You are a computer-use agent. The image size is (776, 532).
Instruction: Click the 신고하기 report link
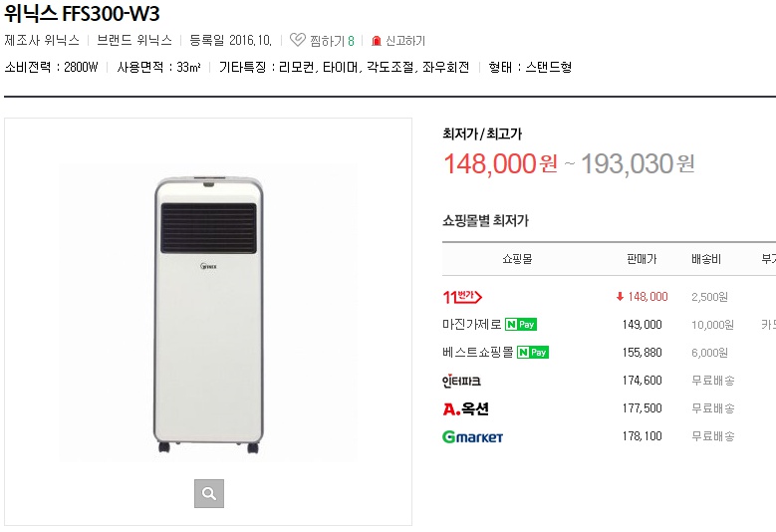pos(405,41)
